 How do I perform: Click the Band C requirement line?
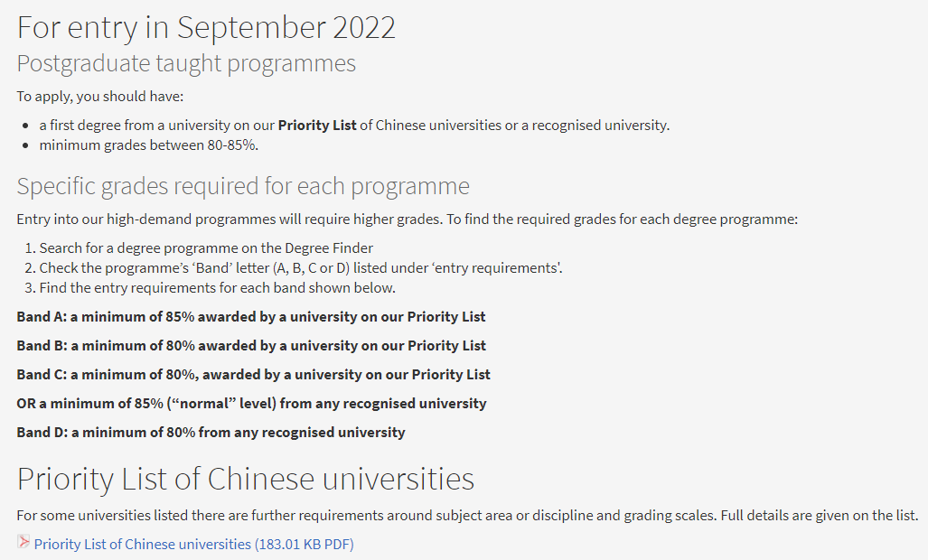[x=253, y=375]
